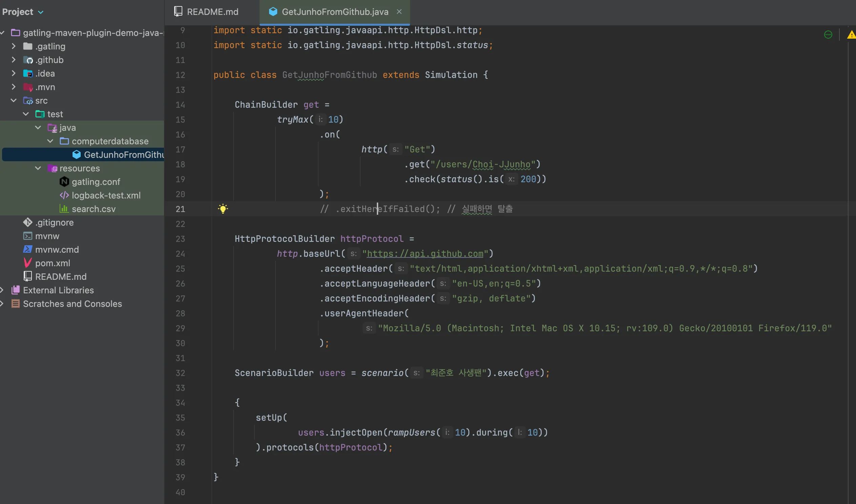Expand the .github folder
This screenshot has width=856, height=504.
click(x=14, y=60)
